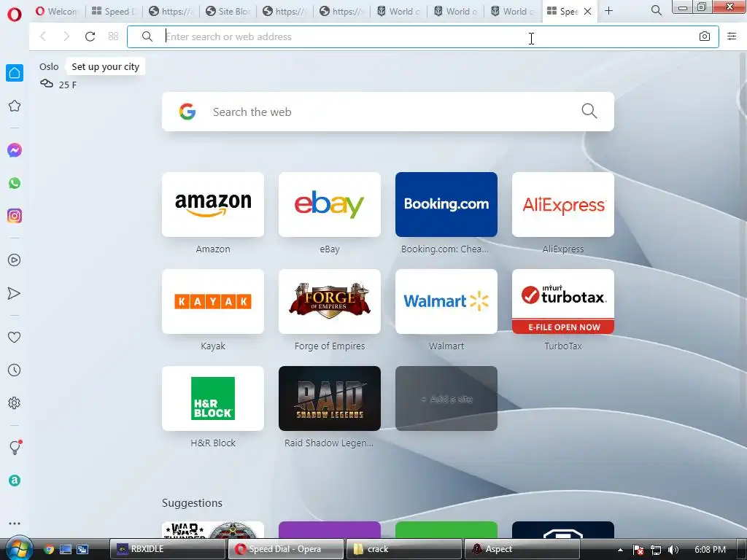Open the Windows Start button
Screen dimensions: 747x560
(18, 548)
